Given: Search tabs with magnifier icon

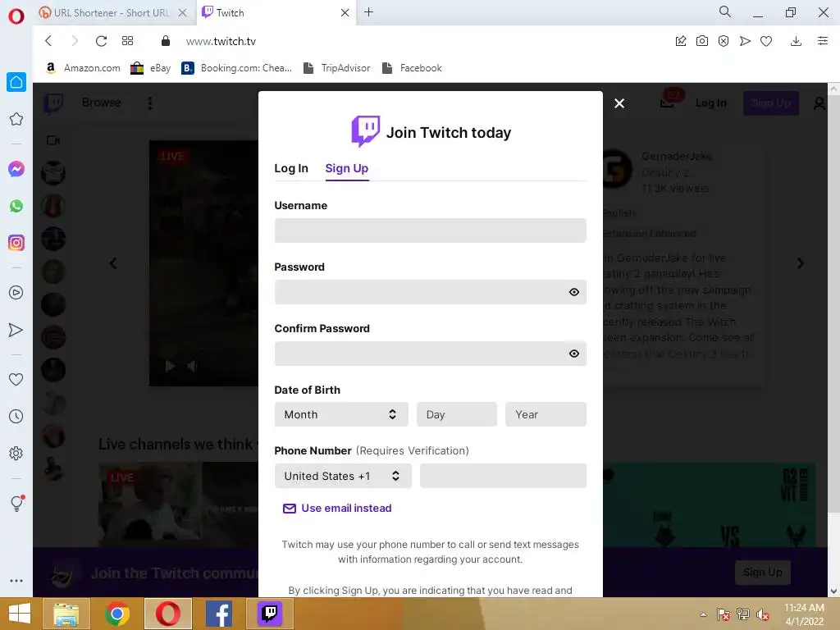Looking at the screenshot, I should 725,11.
